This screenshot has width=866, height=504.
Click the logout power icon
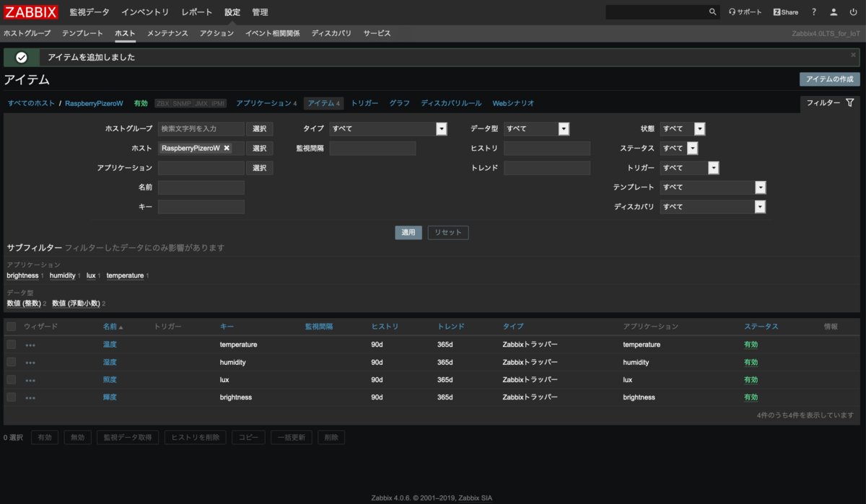coord(853,12)
